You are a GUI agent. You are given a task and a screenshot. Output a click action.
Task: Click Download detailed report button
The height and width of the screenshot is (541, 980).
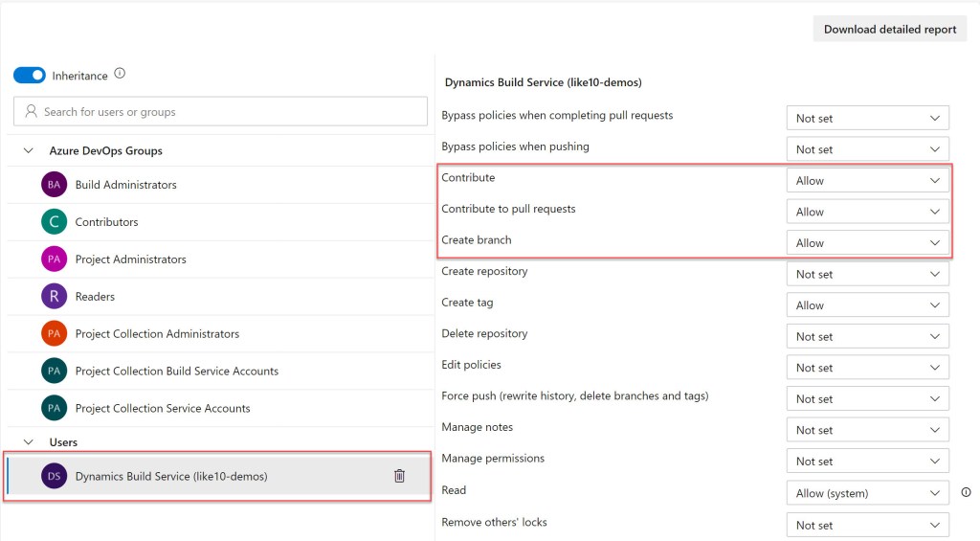pos(889,29)
